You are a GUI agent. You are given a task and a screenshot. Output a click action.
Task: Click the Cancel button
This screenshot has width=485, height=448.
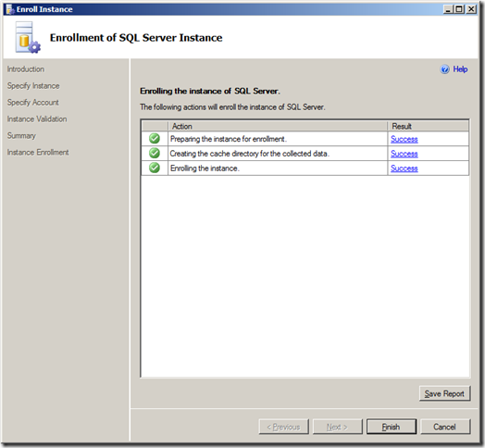(x=445, y=427)
